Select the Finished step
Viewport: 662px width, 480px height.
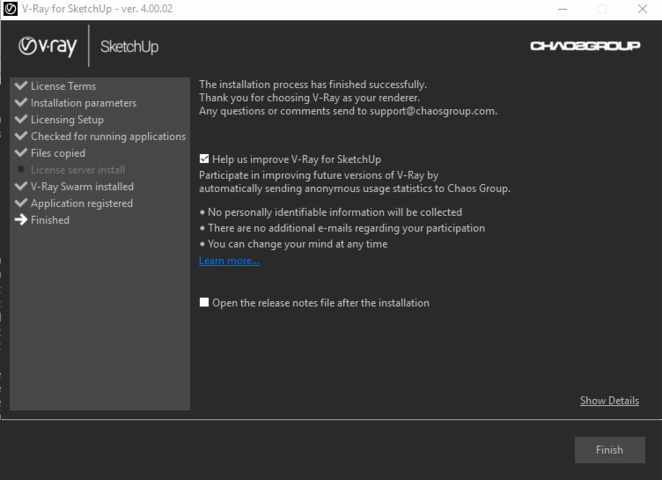tap(50, 220)
